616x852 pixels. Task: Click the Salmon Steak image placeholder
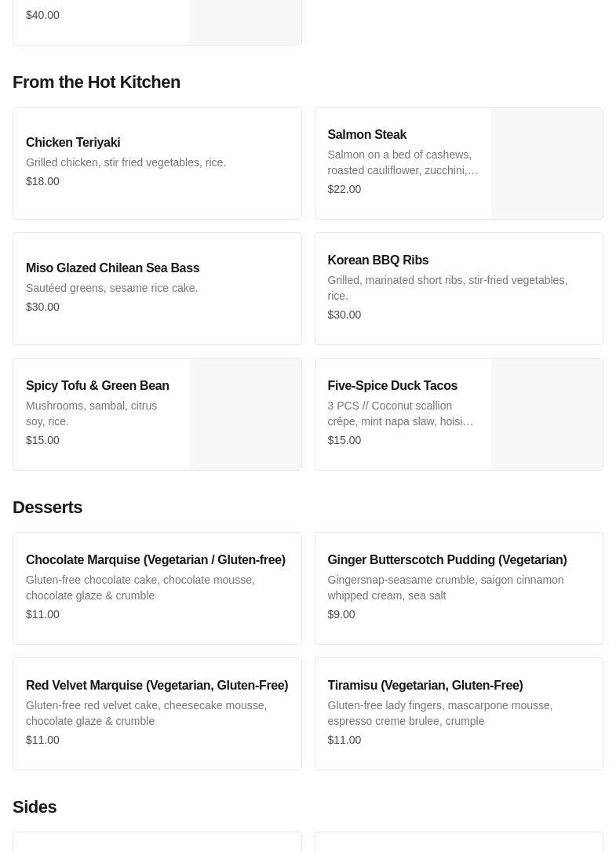click(546, 163)
